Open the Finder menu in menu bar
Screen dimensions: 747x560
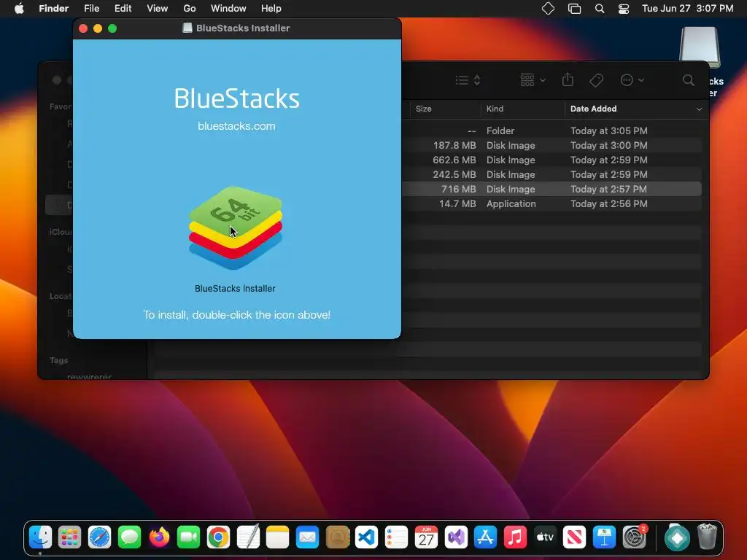click(53, 9)
